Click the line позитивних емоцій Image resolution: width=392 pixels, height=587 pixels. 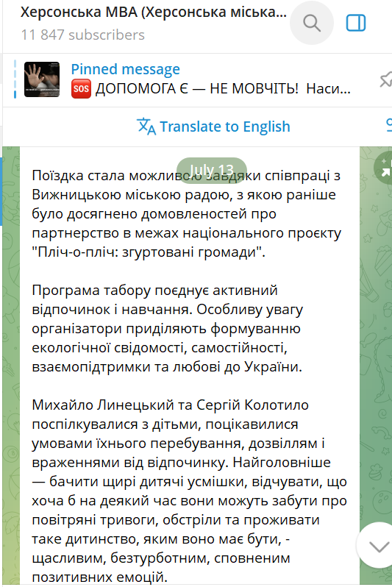tap(99, 577)
